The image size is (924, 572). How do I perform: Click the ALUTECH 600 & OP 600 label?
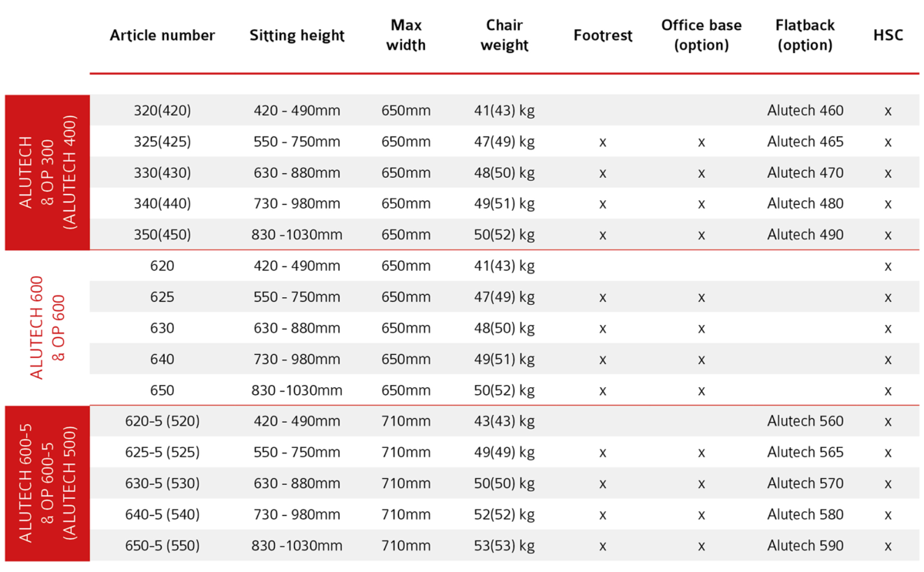pyautogui.click(x=48, y=328)
